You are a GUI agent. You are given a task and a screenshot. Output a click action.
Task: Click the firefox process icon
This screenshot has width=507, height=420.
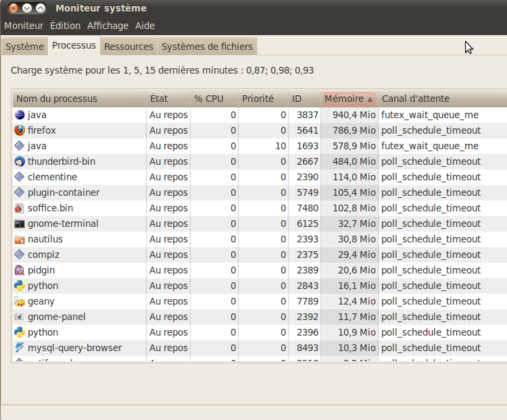(x=20, y=130)
